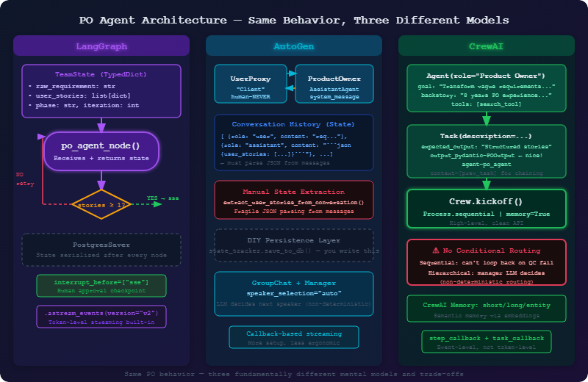Click the warning icon in No Conditional Routing
This screenshot has width=588, height=382.
[435, 251]
